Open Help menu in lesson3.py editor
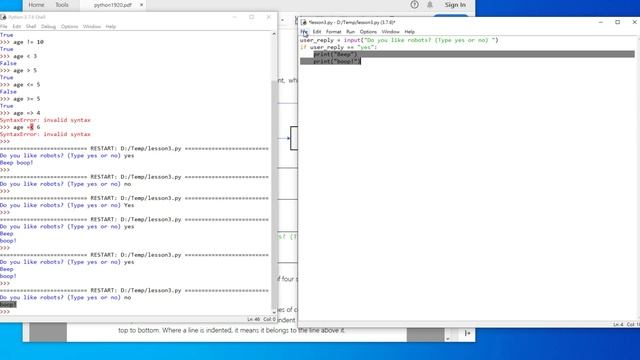The width and height of the screenshot is (640, 360). pyautogui.click(x=409, y=32)
